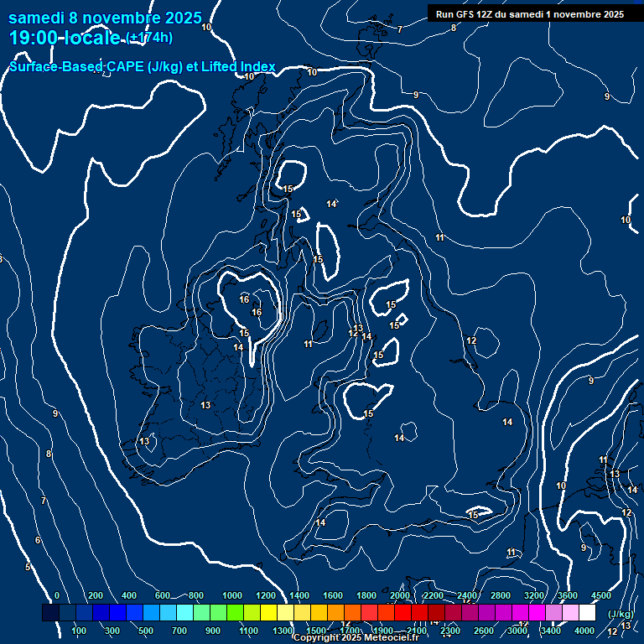The width and height of the screenshot is (644, 644).
Task: Click the light pink 3600–4000 legend swatch
Action: coord(570,612)
